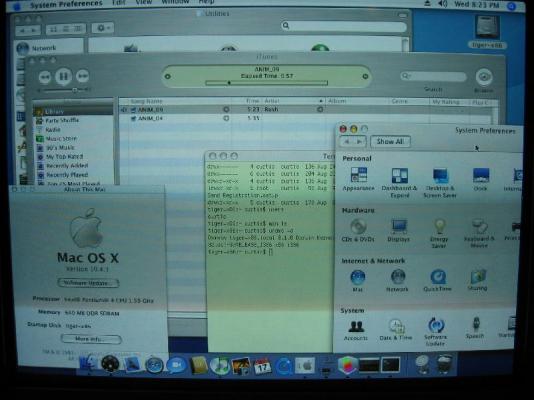Open Music Store in iTunes
This screenshot has width=534, height=400.
pyautogui.click(x=73, y=139)
